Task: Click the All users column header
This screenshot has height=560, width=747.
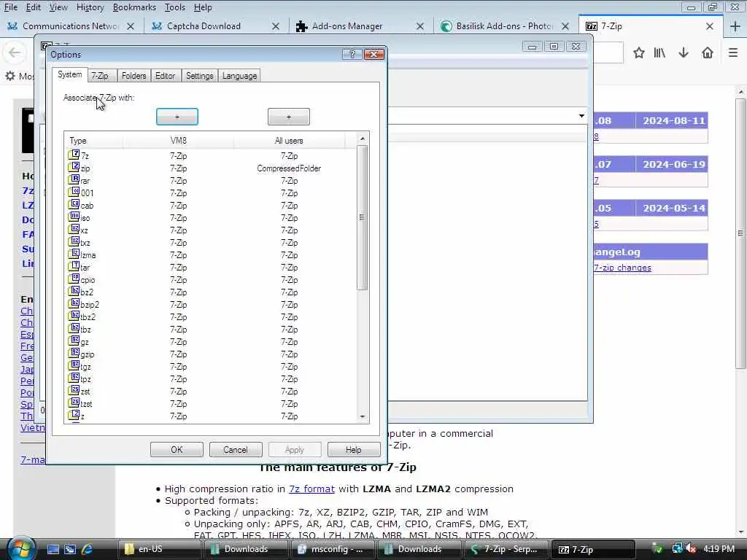Action: [x=289, y=141]
